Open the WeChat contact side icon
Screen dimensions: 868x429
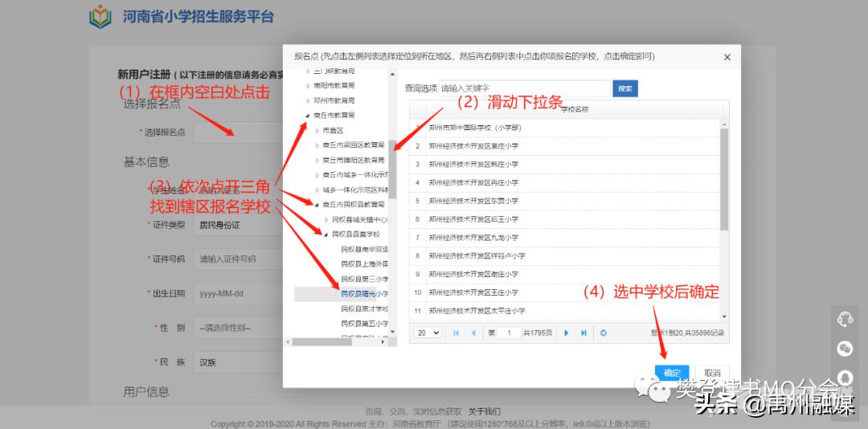pos(845,348)
